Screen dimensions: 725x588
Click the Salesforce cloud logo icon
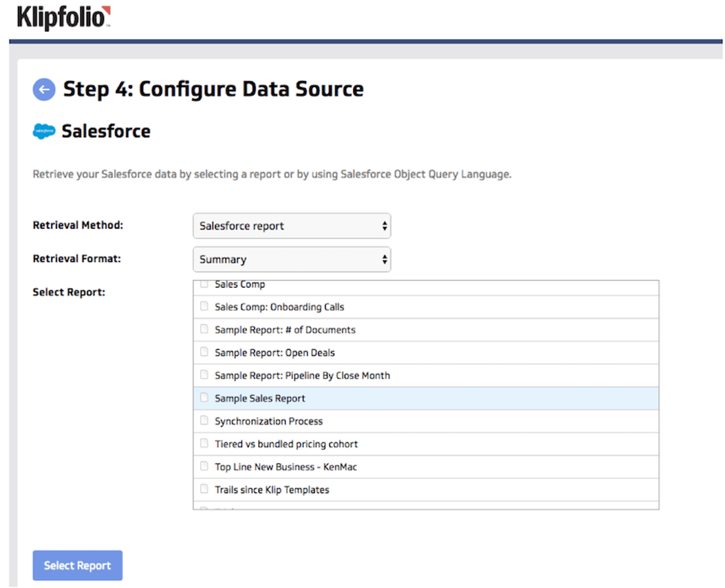point(44,131)
